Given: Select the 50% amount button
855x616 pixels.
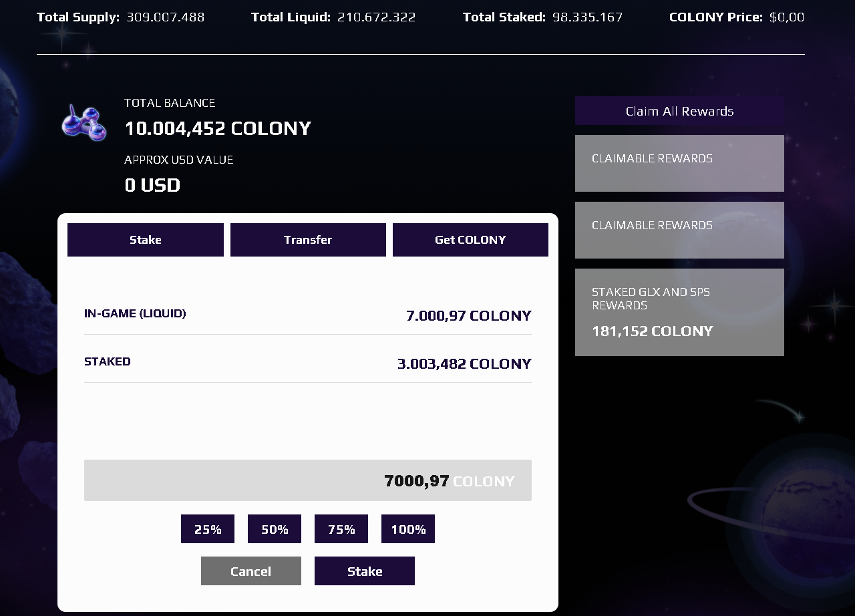Looking at the screenshot, I should point(275,529).
